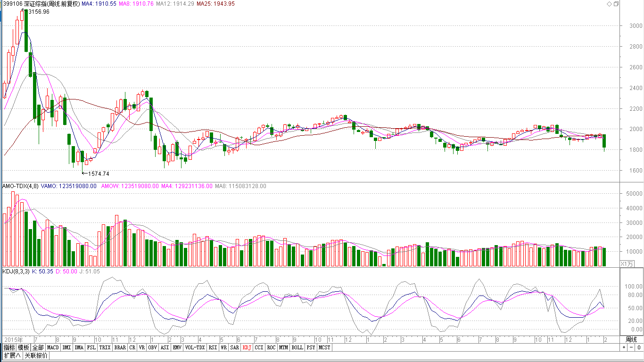Switch indicator to DMI

(66, 347)
